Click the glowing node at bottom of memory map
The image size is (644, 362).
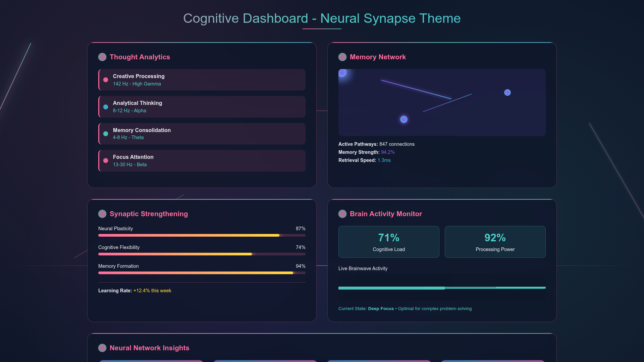pos(404,119)
